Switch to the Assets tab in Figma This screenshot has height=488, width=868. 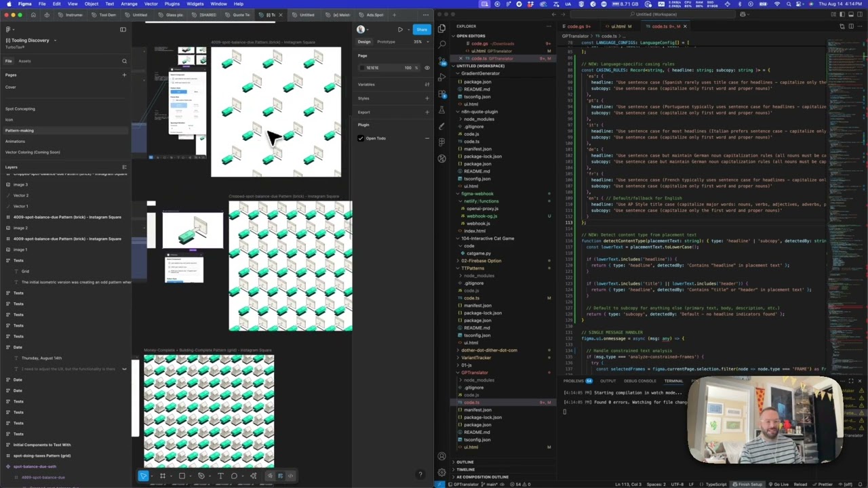click(24, 61)
